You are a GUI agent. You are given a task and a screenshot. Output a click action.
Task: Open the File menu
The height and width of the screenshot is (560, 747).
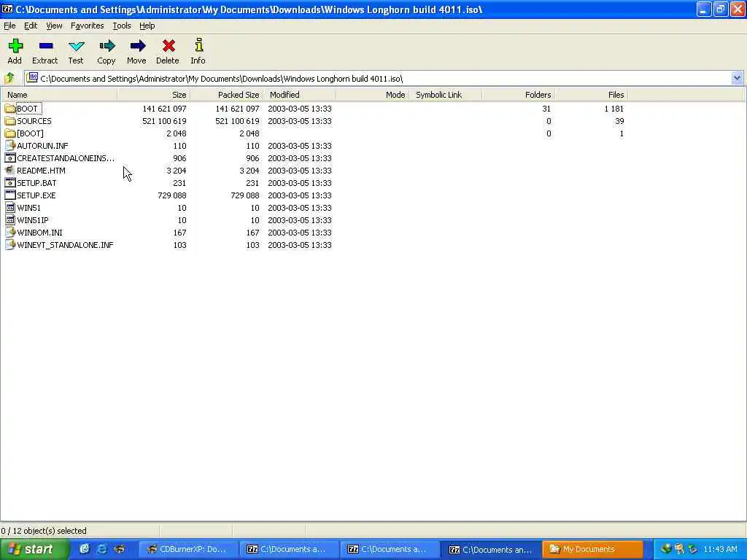pyautogui.click(x=9, y=26)
